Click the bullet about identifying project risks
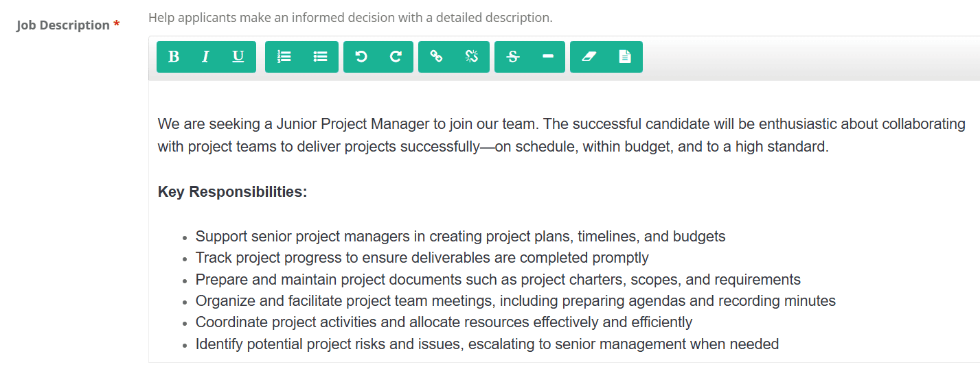Viewport: 980px width, 369px height. click(488, 344)
